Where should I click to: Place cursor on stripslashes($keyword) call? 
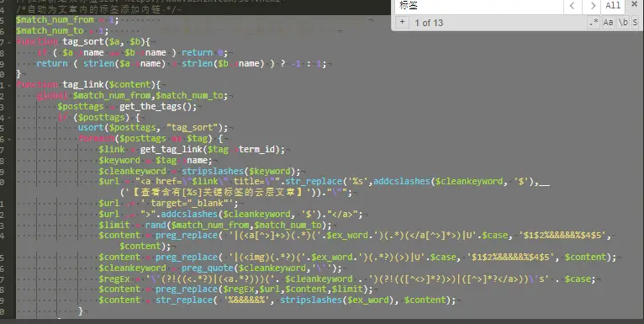pos(241,171)
